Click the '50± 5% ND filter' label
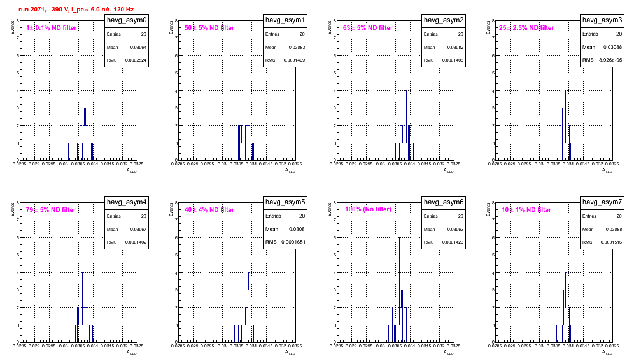This screenshot has height=364, width=634. (x=209, y=28)
